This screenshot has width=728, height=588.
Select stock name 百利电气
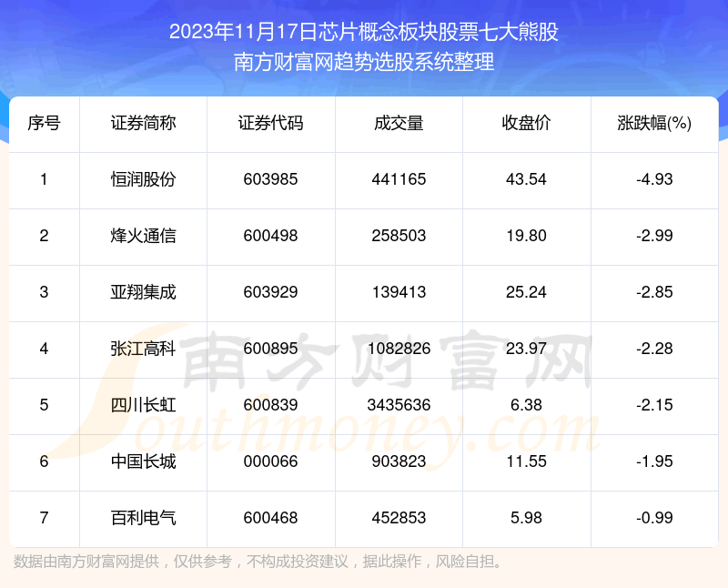pyautogui.click(x=143, y=518)
